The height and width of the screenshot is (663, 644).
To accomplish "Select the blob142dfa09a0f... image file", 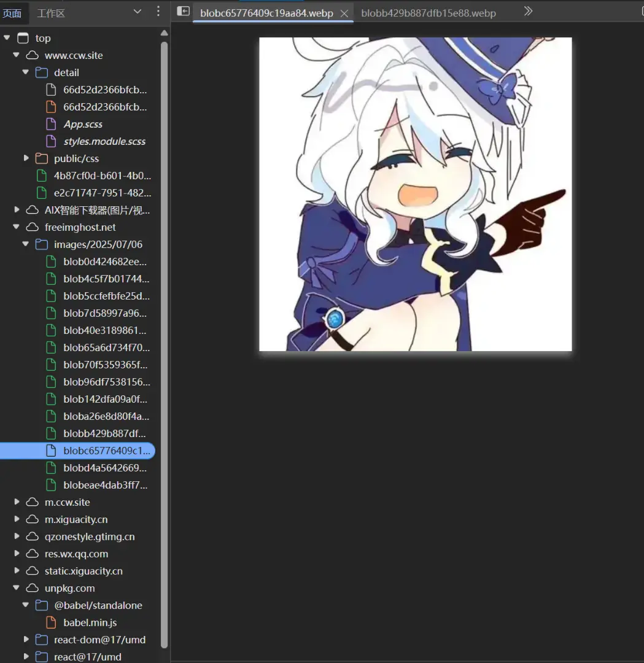I will [106, 399].
